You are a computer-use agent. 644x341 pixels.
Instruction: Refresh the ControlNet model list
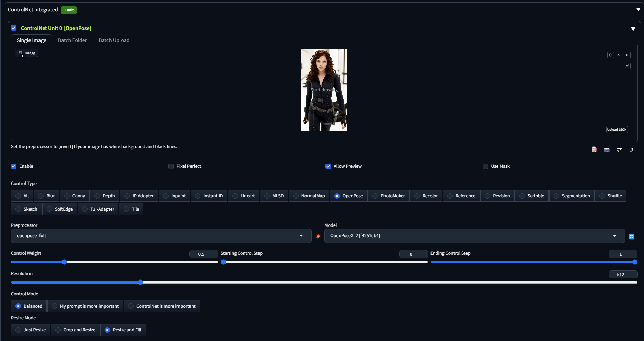[x=632, y=236]
